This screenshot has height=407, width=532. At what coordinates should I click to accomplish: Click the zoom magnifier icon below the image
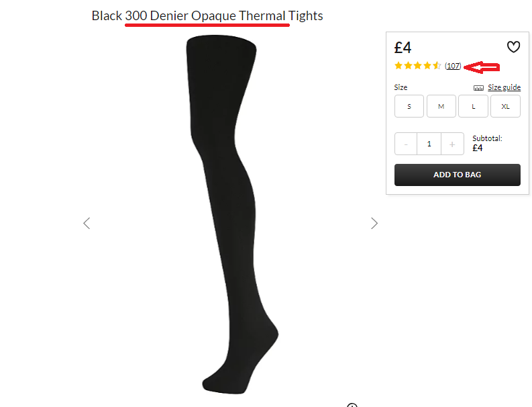352,405
